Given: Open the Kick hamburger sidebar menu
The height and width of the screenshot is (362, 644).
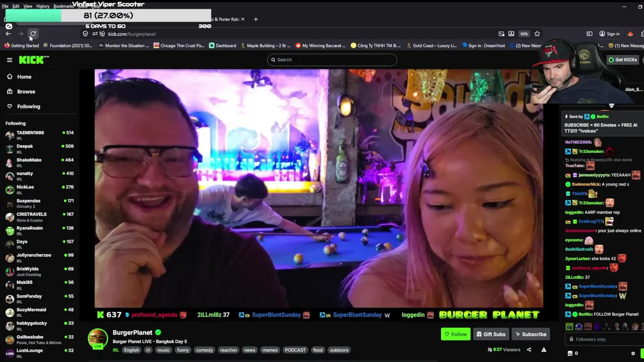Looking at the screenshot, I should (10, 60).
